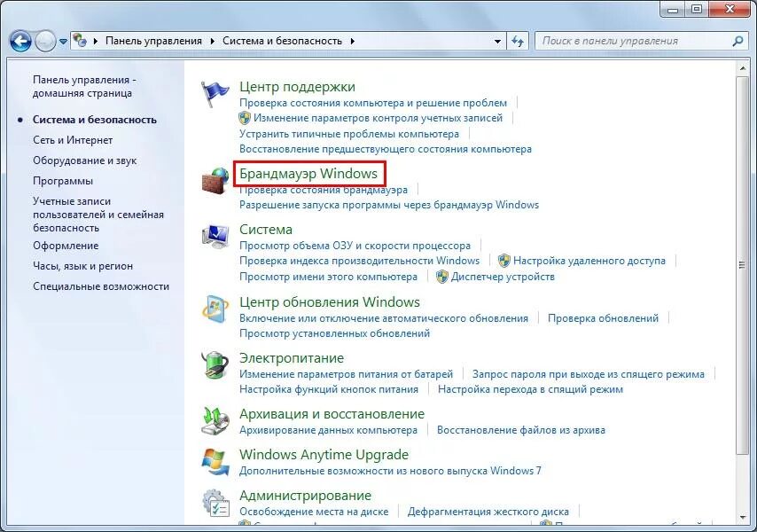
Task: Click the scrollbar down arrow
Action: (742, 518)
